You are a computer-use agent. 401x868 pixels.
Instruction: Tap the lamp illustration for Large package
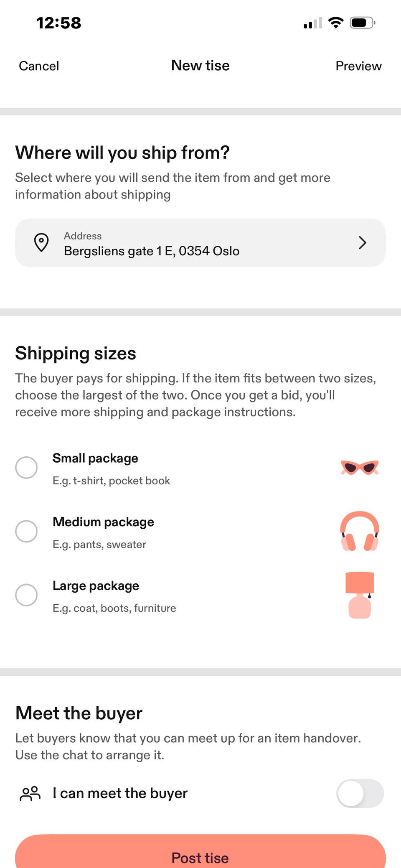(x=360, y=595)
